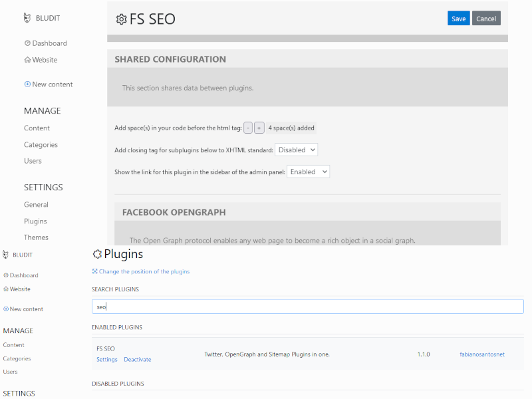
Task: Open the XHTML closing tag dropdown
Action: 296,150
